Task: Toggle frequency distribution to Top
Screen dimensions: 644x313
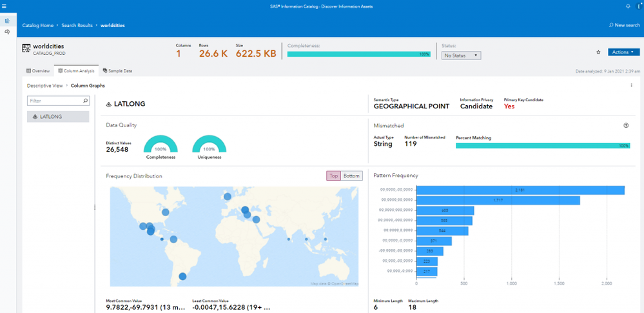Action: click(x=333, y=176)
